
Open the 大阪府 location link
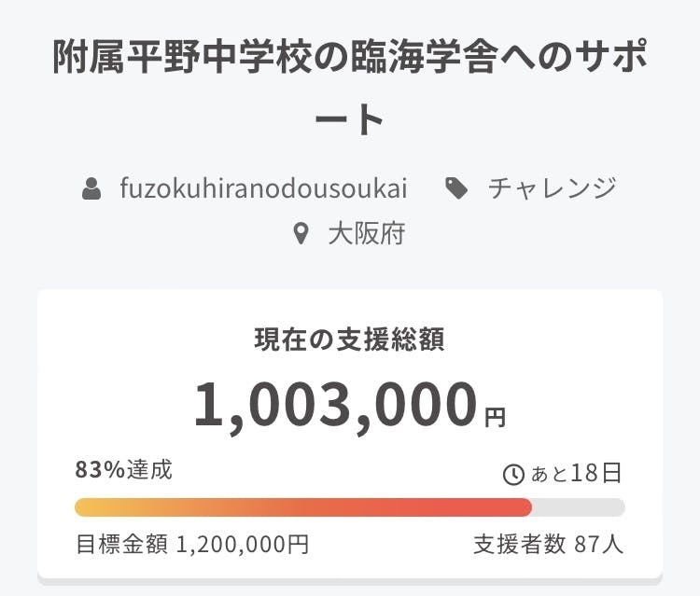tap(366, 233)
